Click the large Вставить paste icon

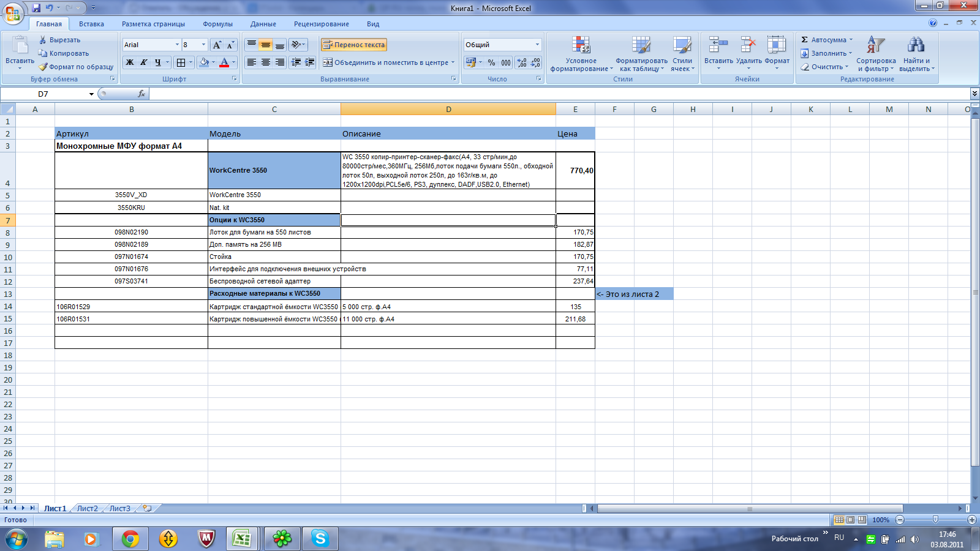(20, 46)
